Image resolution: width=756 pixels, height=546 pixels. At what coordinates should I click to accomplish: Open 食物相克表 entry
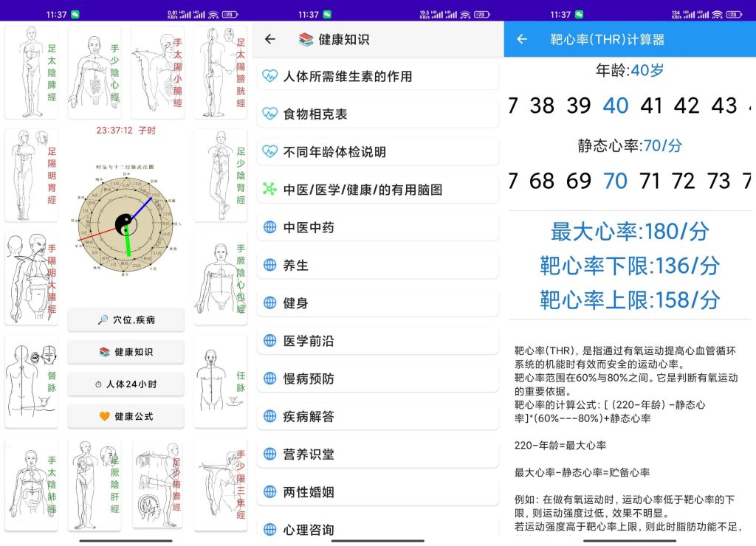[378, 114]
